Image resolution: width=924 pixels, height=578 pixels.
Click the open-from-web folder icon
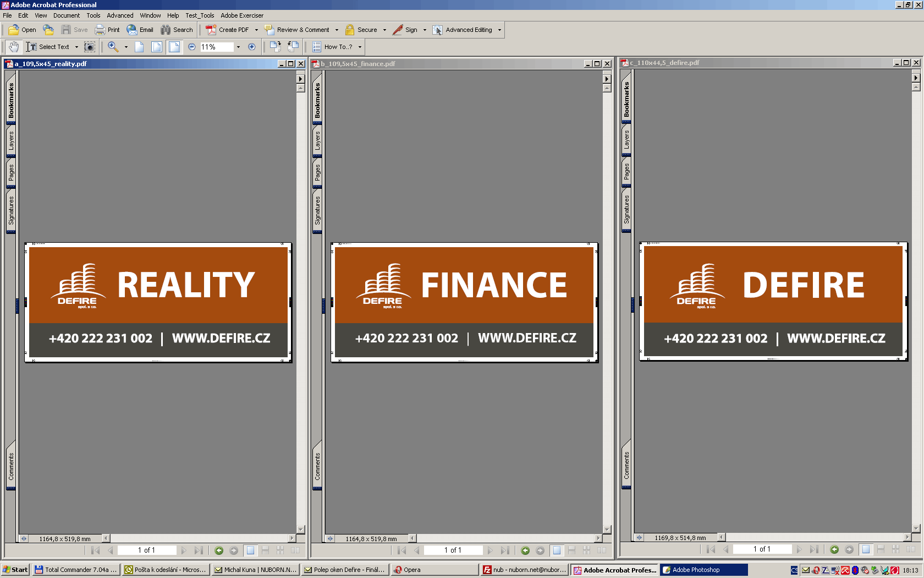click(x=48, y=30)
